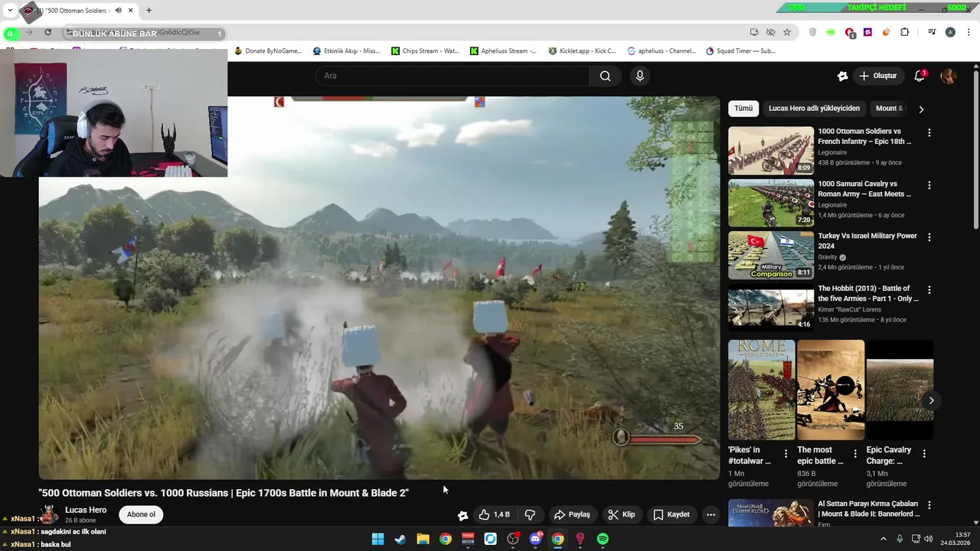Open the YouTube account avatar menu
This screenshot has height=551, width=980.
click(949, 76)
